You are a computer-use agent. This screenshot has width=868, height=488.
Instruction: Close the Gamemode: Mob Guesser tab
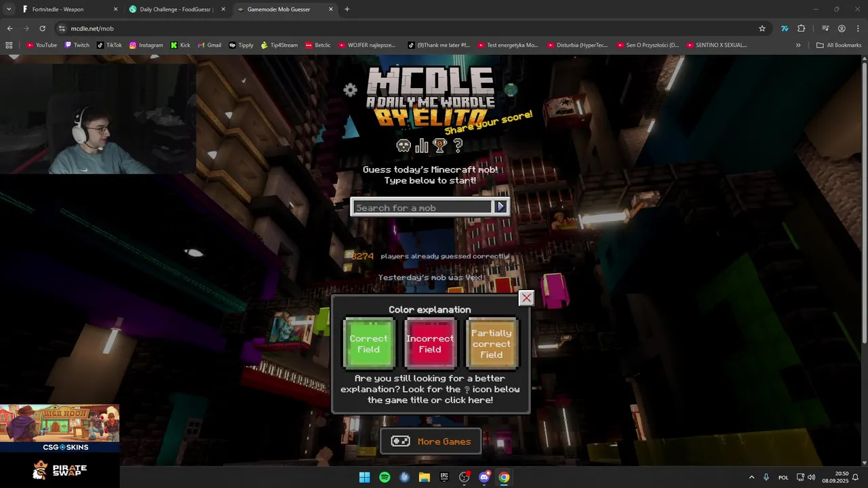coord(331,9)
